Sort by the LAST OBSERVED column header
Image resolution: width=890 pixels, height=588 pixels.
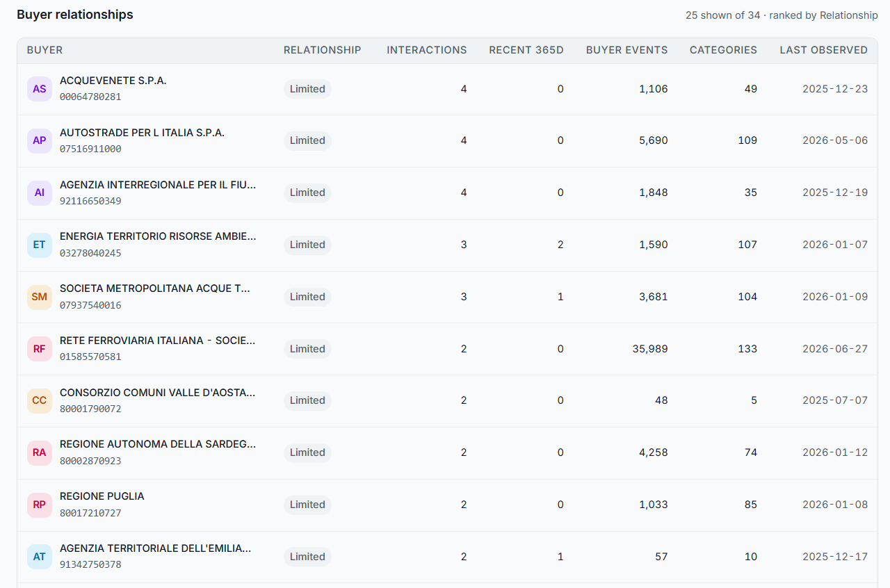point(824,50)
